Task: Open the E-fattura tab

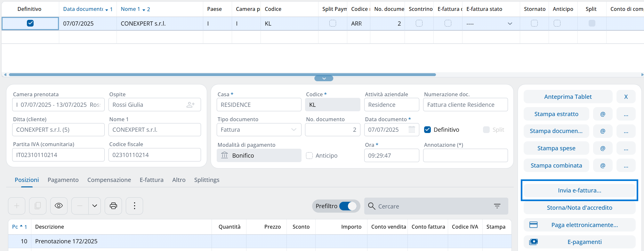Action: tap(151, 180)
